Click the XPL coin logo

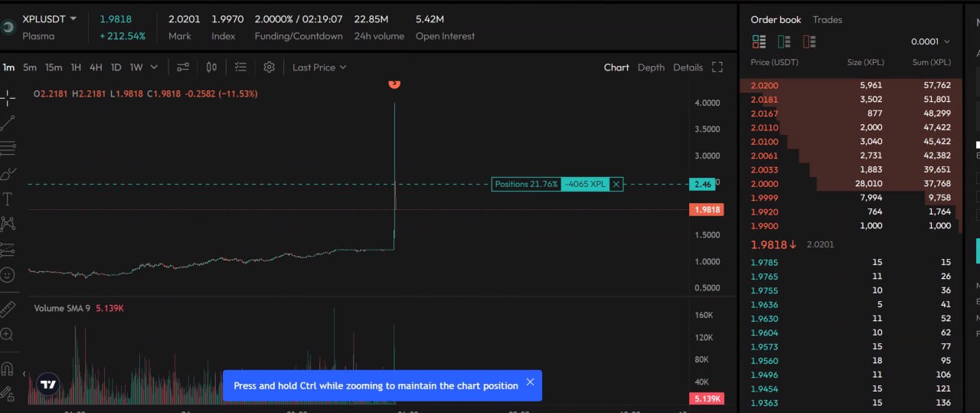point(8,27)
